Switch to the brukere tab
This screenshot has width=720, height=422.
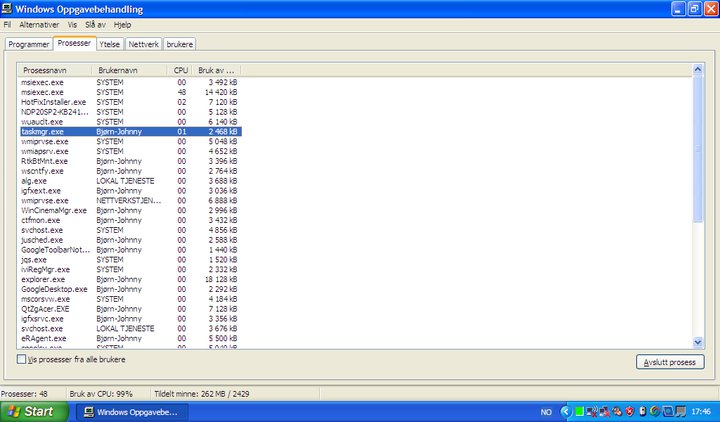point(180,44)
